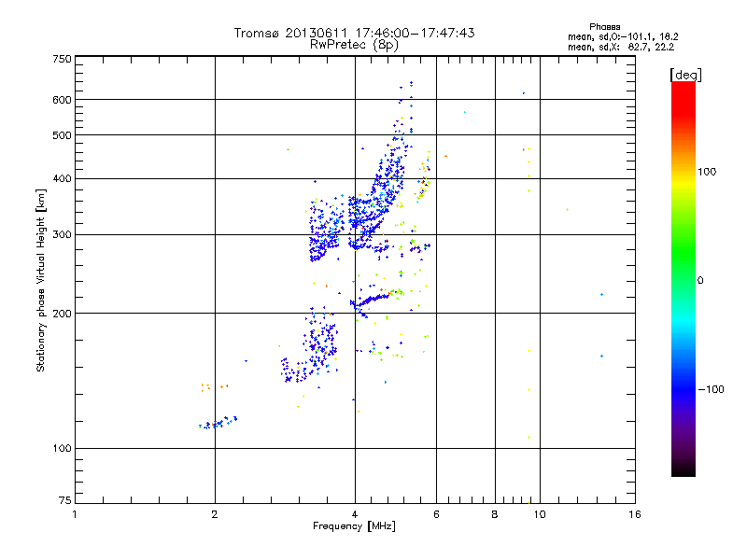Pick the green zero-degree region of colorbar
747x560 pixels.
684,280
